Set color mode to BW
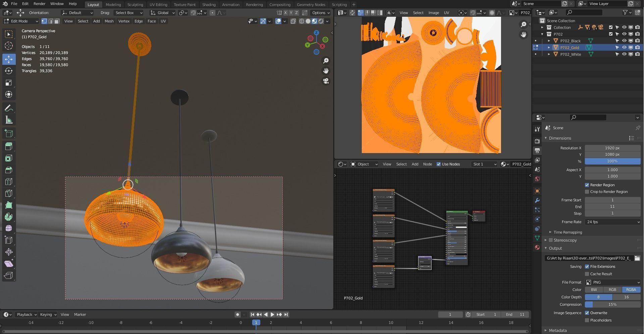Image resolution: width=644 pixels, height=334 pixels. pyautogui.click(x=594, y=290)
